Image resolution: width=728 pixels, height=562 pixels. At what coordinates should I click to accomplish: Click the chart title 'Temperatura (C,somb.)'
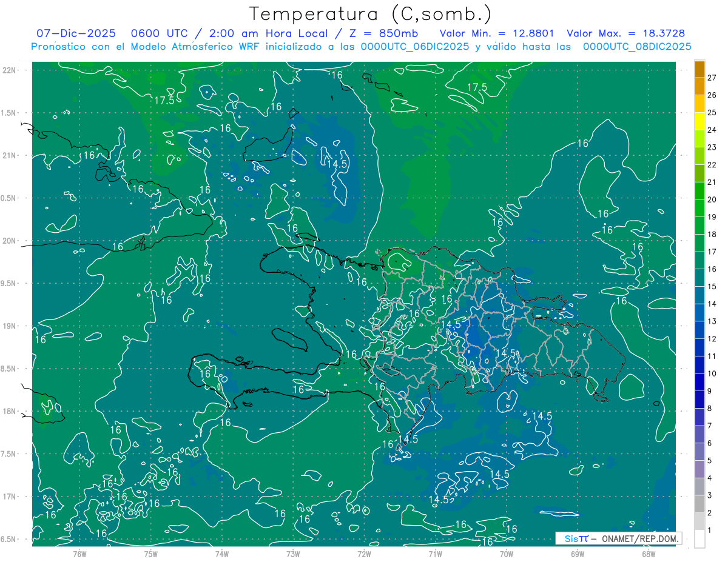coord(370,15)
